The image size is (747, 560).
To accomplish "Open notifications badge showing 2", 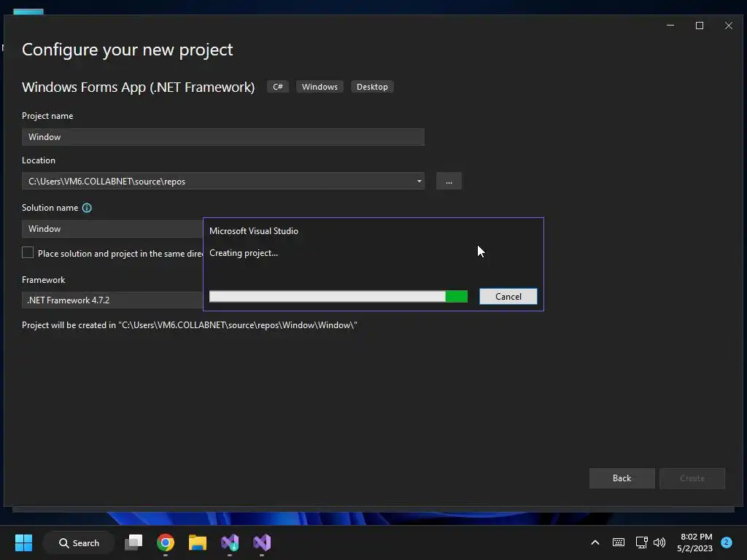I will [726, 542].
